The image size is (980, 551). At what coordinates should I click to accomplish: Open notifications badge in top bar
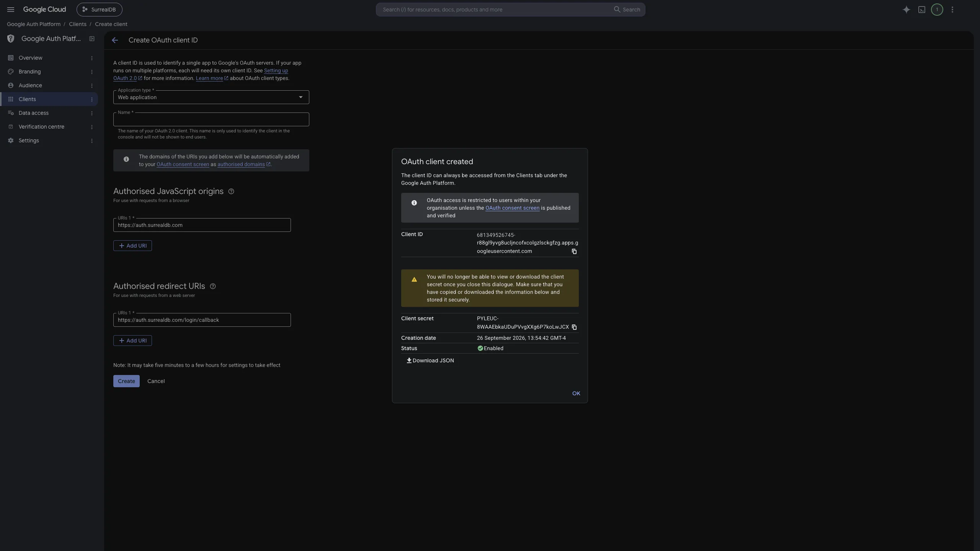point(937,10)
